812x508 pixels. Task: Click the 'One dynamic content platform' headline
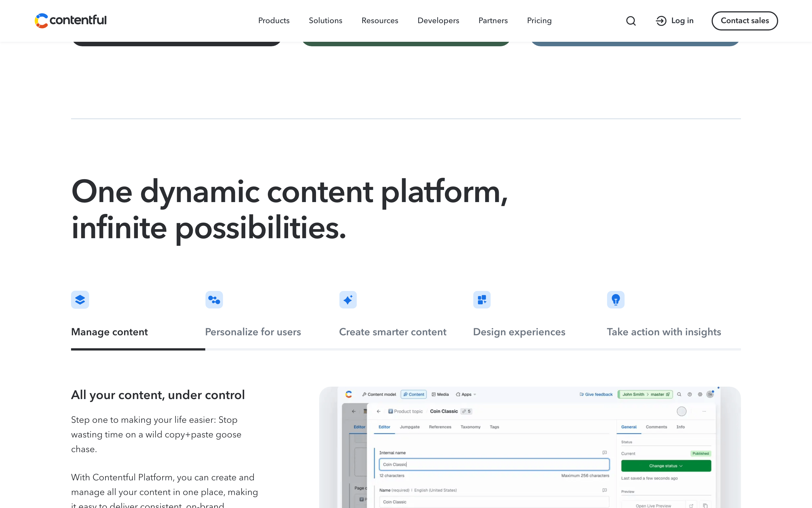point(289,209)
